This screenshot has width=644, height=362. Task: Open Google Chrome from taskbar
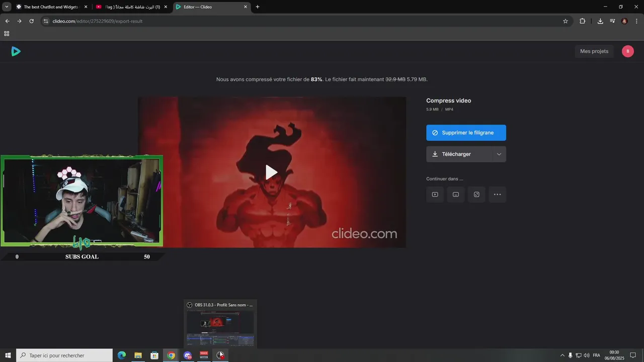click(x=171, y=355)
